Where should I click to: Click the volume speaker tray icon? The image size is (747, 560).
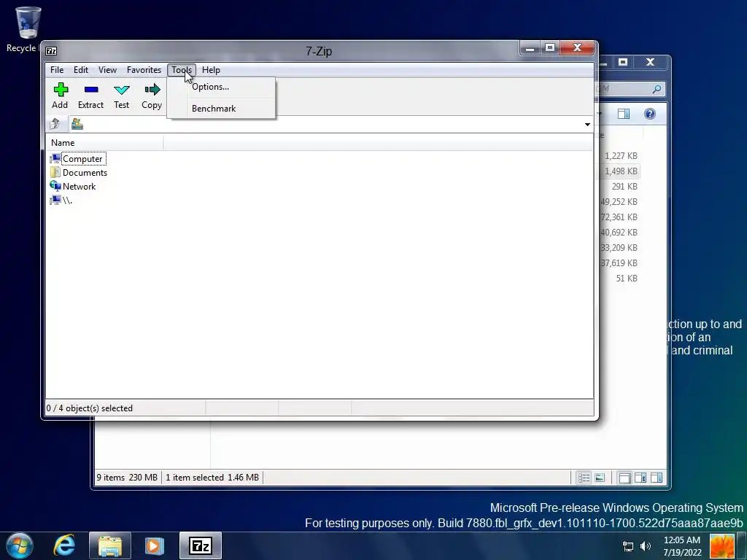click(646, 546)
